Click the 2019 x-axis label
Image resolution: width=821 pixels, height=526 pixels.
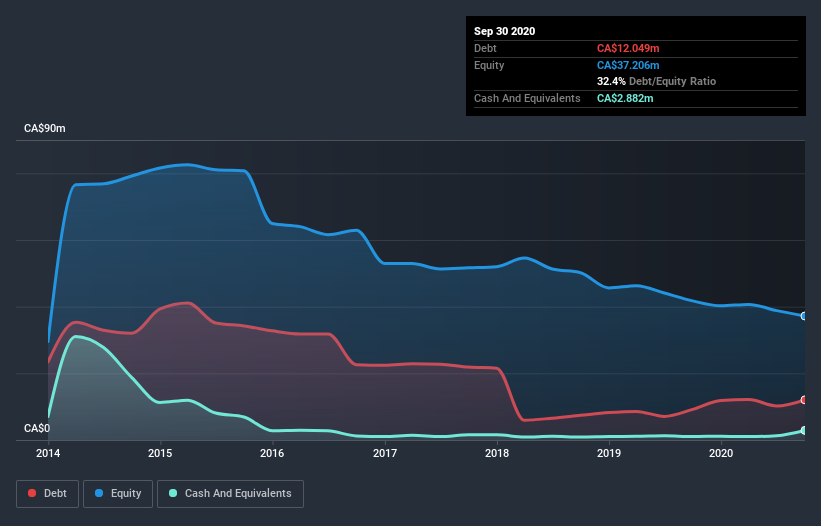(609, 453)
